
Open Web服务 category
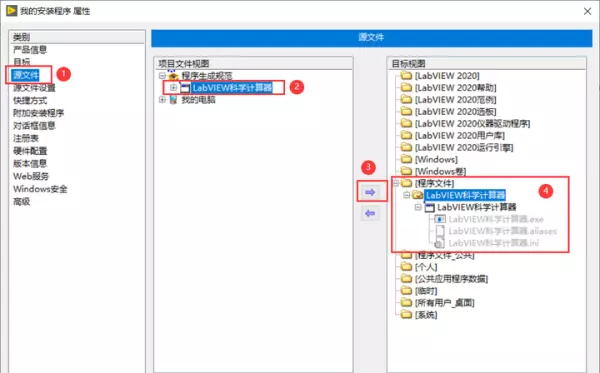31,176
